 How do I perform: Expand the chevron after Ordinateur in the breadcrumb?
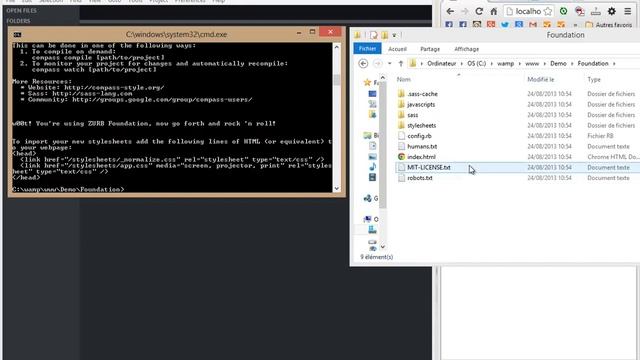462,64
